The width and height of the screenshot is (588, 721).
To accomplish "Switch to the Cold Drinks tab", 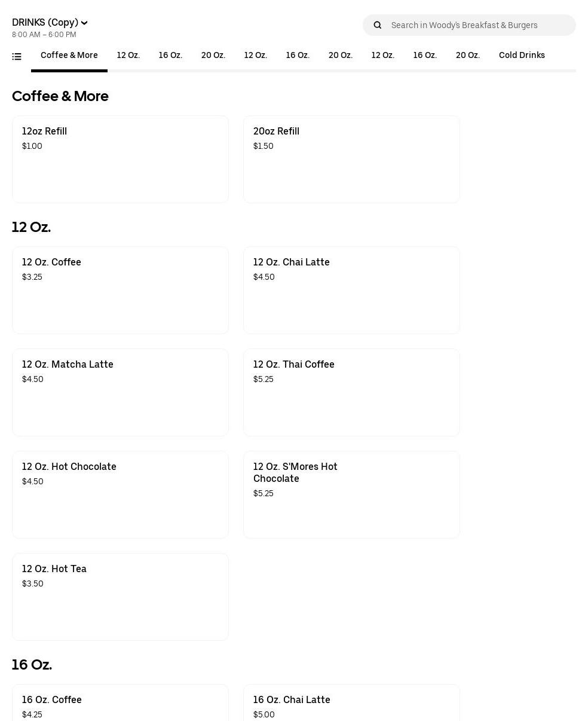I will pos(522,56).
